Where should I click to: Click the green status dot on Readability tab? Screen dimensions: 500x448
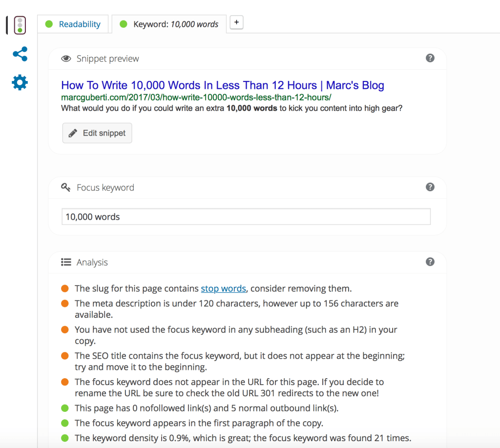point(48,23)
